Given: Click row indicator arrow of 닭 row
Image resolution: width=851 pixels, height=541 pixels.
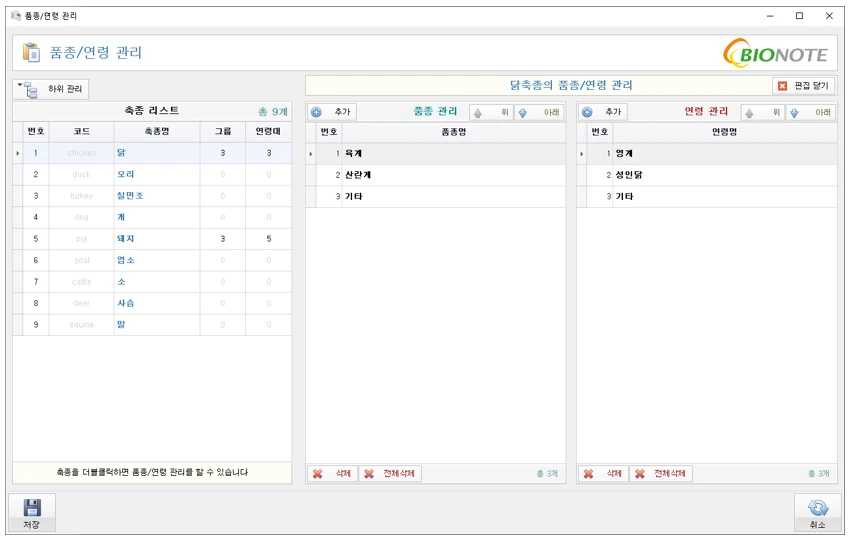Looking at the screenshot, I should [18, 154].
